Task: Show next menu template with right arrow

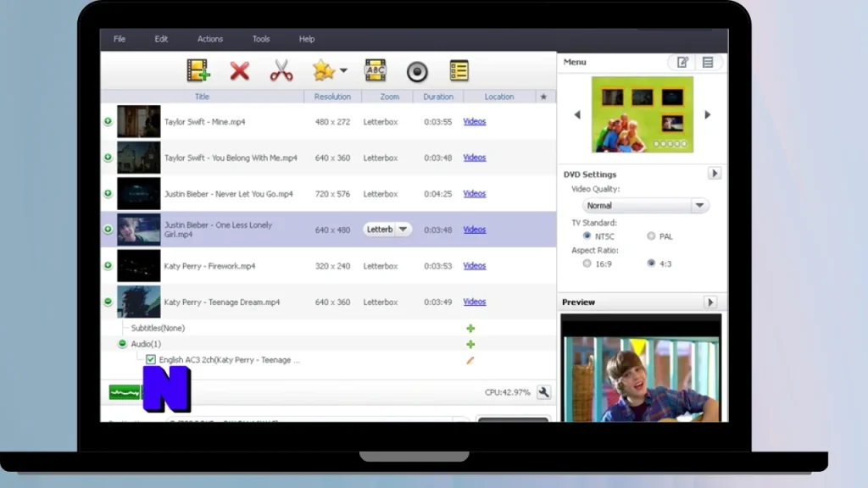Action: (708, 114)
